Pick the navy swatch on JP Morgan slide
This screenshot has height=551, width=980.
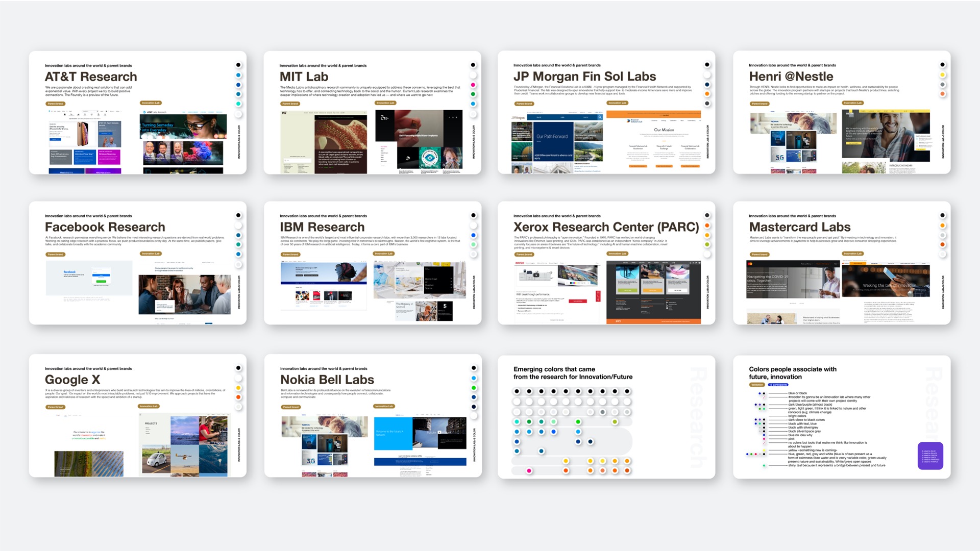707,85
